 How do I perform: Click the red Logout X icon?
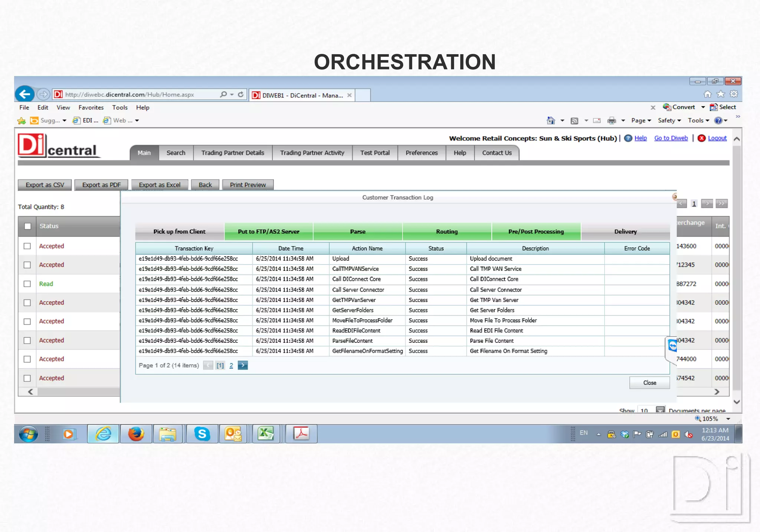tap(701, 138)
